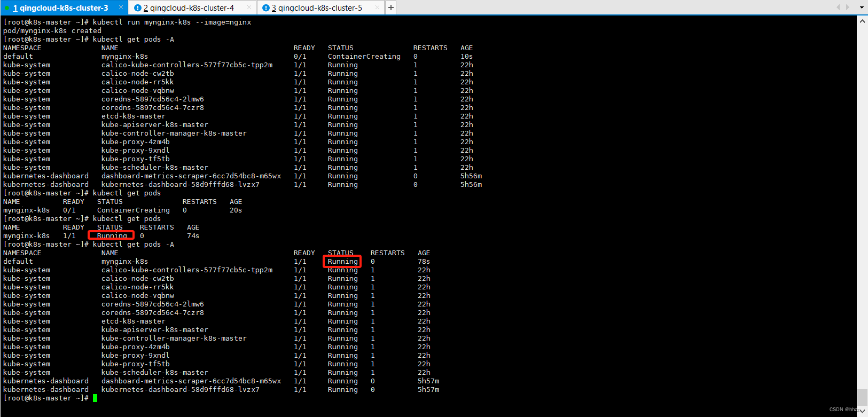The height and width of the screenshot is (417, 868).
Task: Click the '5h57m' age of kubernetes-dashboard-58d9fffd68-lvzx7
Action: [428, 390]
